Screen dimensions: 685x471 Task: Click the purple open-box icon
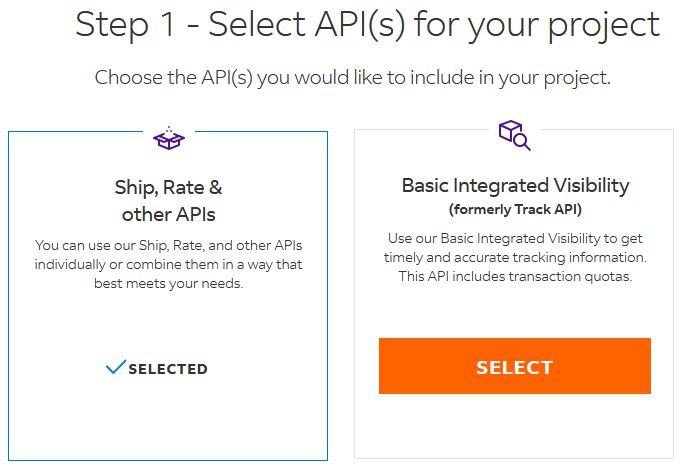(x=169, y=138)
